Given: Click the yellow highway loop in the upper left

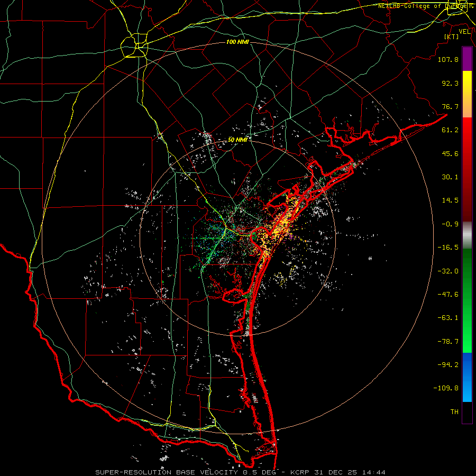Looking at the screenshot, I should click(x=134, y=45).
